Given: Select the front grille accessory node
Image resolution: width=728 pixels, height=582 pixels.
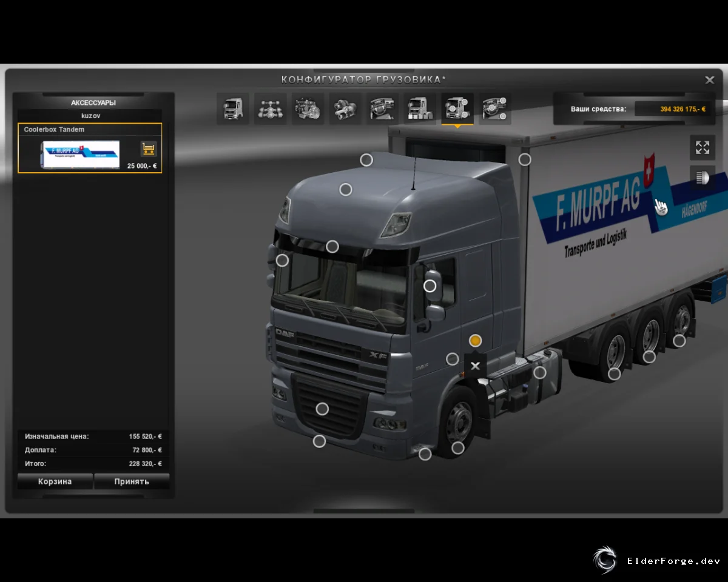Looking at the screenshot, I should click(323, 409).
